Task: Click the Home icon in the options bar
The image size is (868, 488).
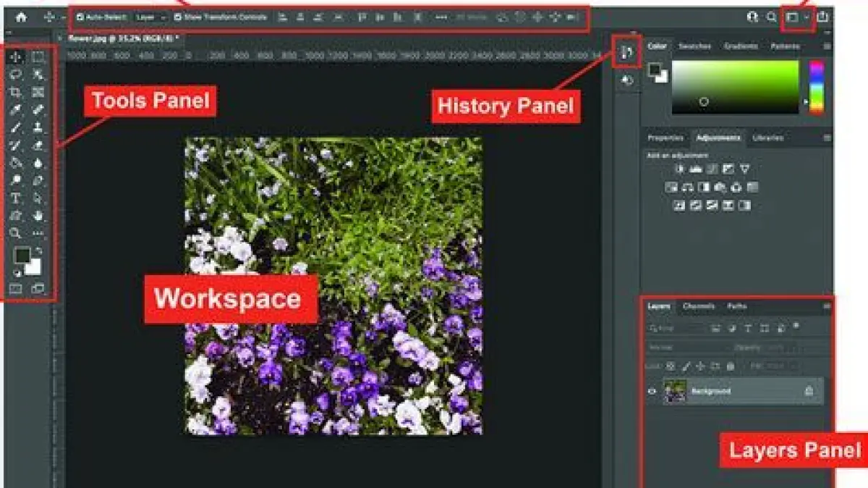Action: [x=21, y=17]
